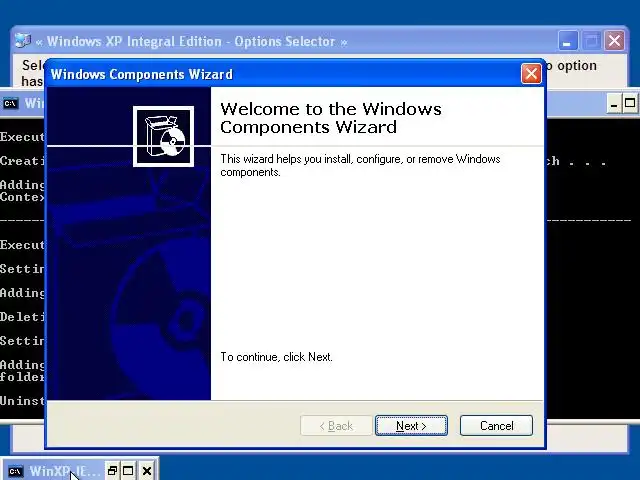Click the 'To continue, click Next.' text
This screenshot has width=640, height=480.
(x=276, y=357)
